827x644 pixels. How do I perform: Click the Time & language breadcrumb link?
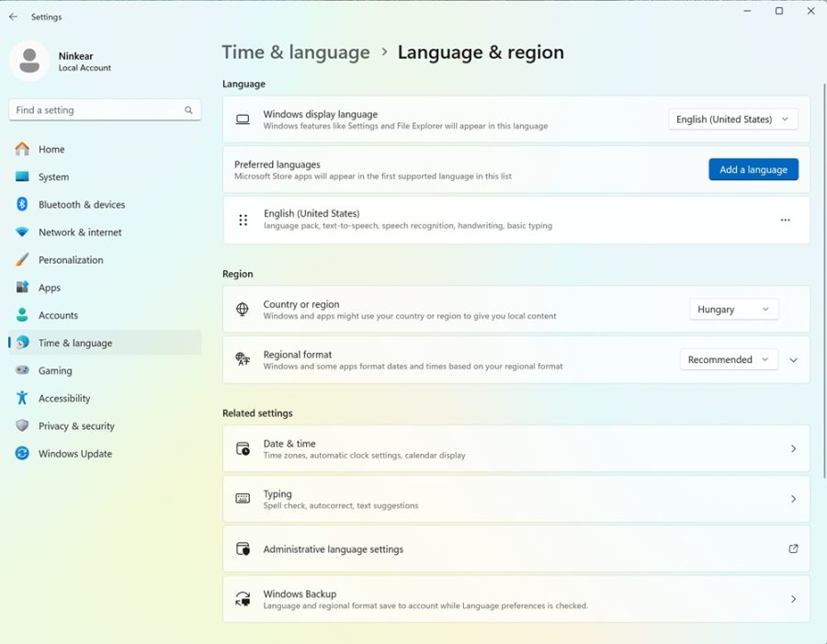pyautogui.click(x=296, y=52)
